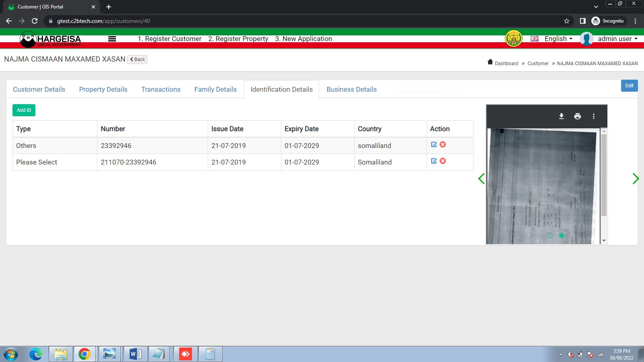The image size is (644, 362).
Task: Open Windows Start menu
Action: click(11, 354)
